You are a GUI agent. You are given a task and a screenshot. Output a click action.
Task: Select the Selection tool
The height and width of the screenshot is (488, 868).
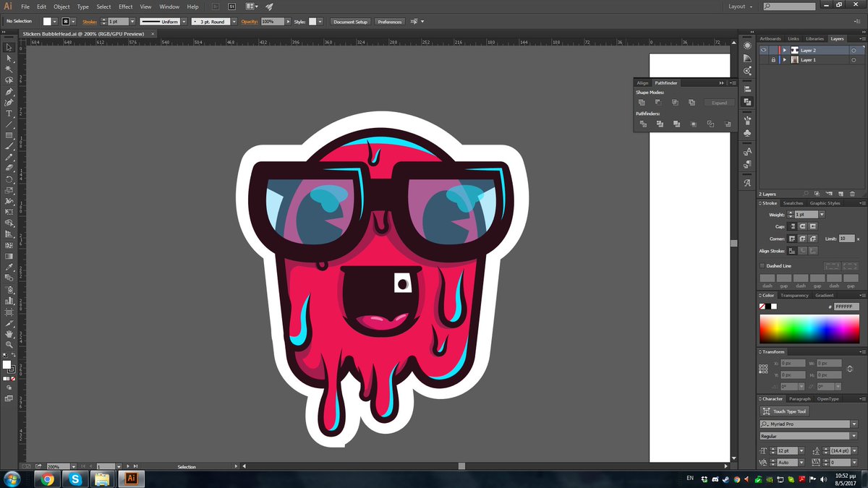click(9, 47)
